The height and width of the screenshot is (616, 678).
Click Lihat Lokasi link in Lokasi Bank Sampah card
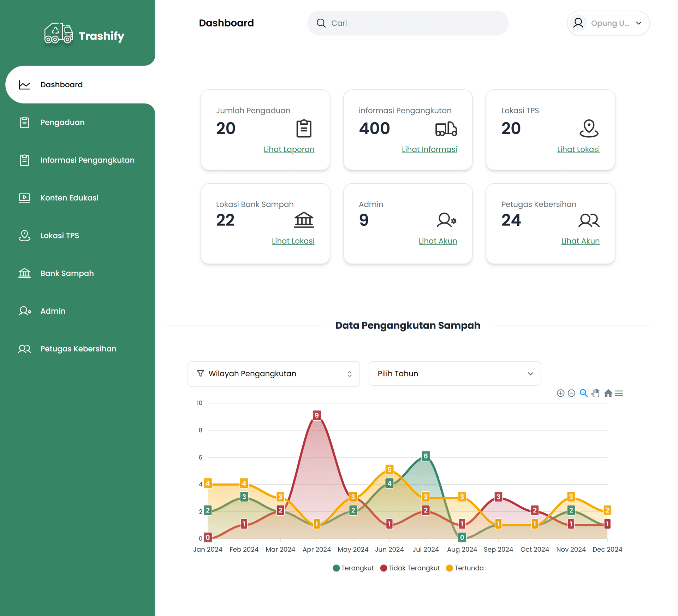click(x=293, y=241)
